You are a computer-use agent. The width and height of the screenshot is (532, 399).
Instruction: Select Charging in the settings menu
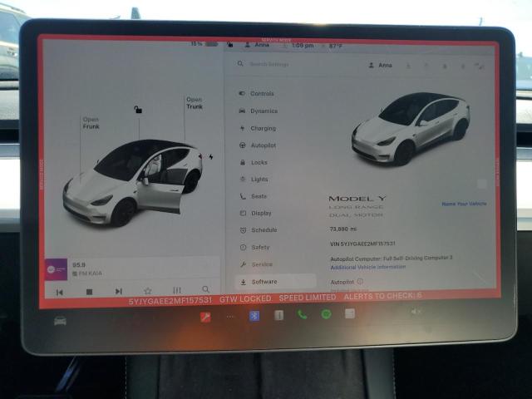263,128
